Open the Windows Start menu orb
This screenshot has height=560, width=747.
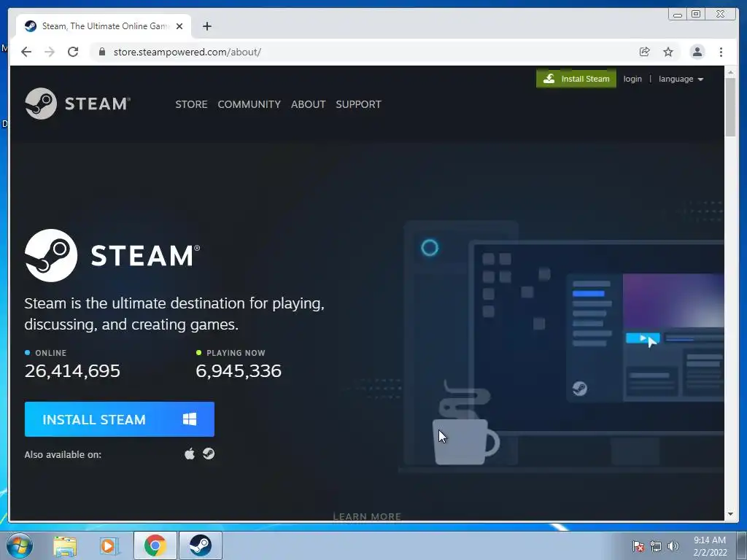20,545
